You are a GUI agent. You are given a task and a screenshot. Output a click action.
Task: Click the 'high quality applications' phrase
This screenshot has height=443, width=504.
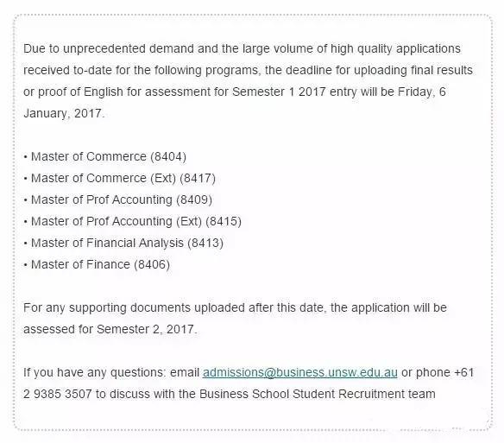[395, 49]
